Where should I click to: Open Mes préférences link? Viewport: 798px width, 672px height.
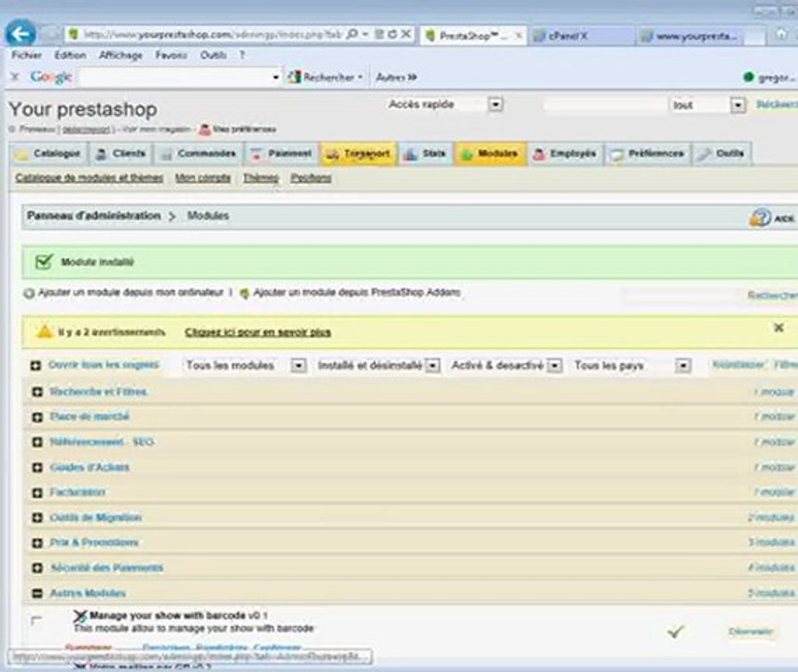238,130
